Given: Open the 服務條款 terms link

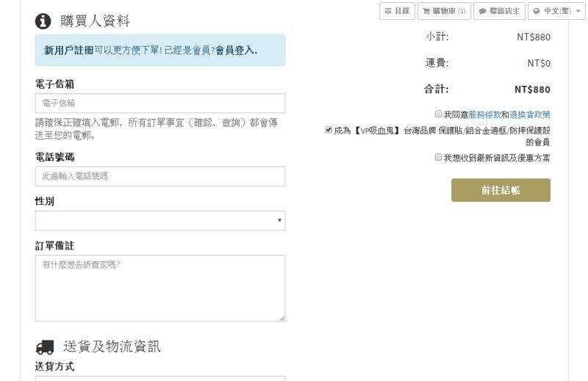Looking at the screenshot, I should point(484,115).
